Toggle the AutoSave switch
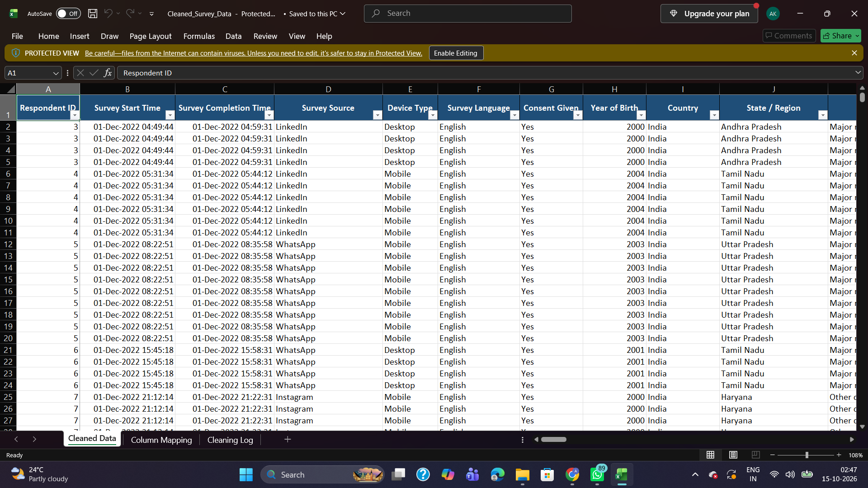 point(68,14)
